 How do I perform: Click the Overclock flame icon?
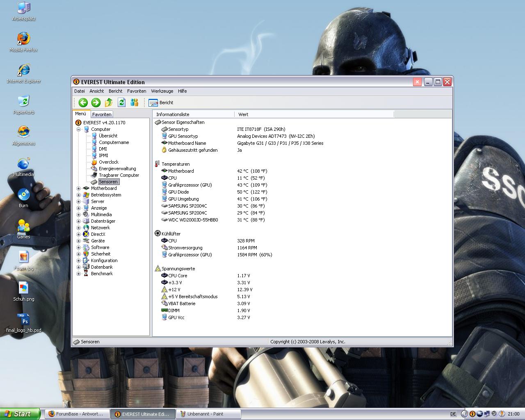[x=94, y=162]
